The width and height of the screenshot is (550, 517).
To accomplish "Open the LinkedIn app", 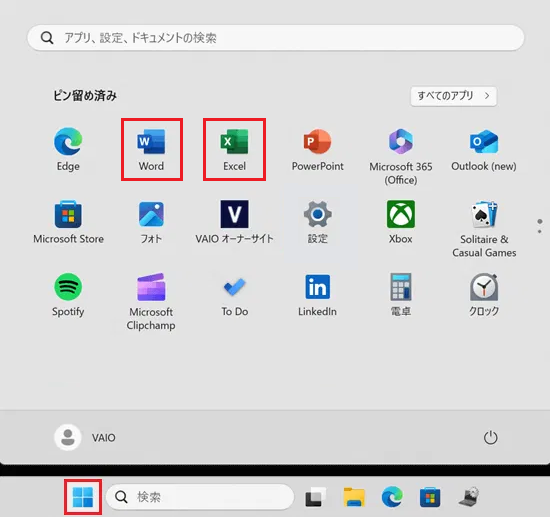I will [317, 295].
